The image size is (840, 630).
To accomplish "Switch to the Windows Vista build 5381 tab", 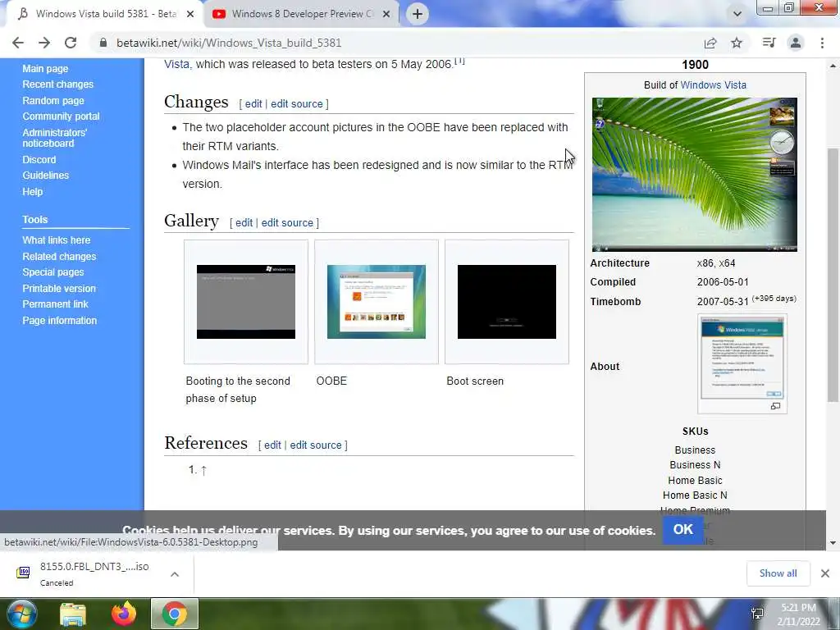I will (x=105, y=14).
